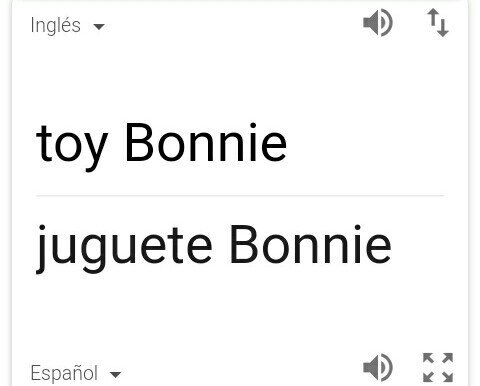
Task: Click the arrow next to Español
Action: [x=115, y=375]
